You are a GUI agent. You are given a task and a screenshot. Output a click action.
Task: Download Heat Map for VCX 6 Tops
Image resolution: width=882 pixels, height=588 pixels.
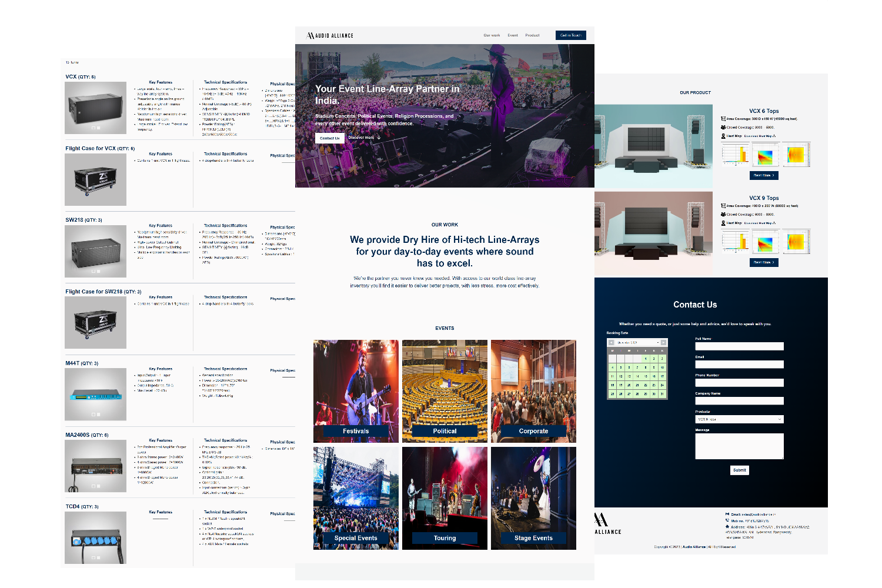pos(760,136)
